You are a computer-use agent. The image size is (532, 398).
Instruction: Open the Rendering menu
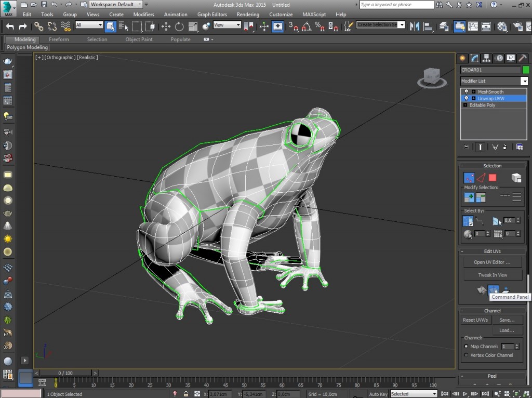[248, 14]
